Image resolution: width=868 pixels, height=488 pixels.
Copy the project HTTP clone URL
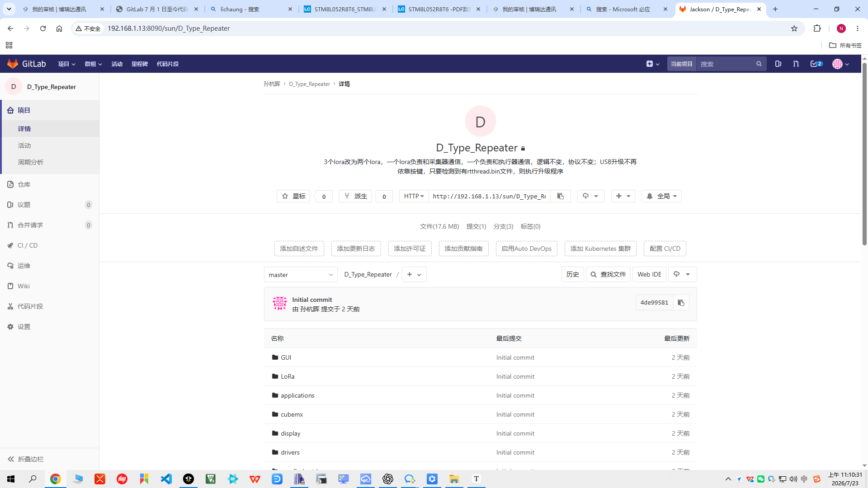561,196
